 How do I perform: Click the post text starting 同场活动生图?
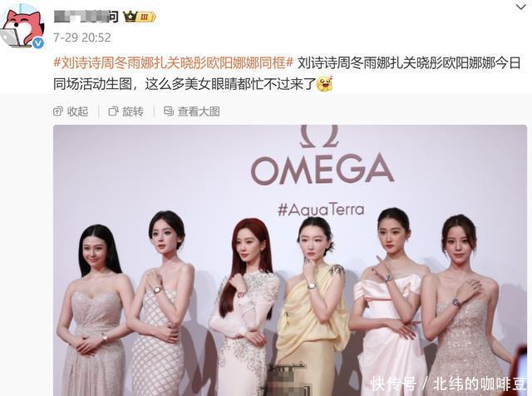(x=185, y=84)
